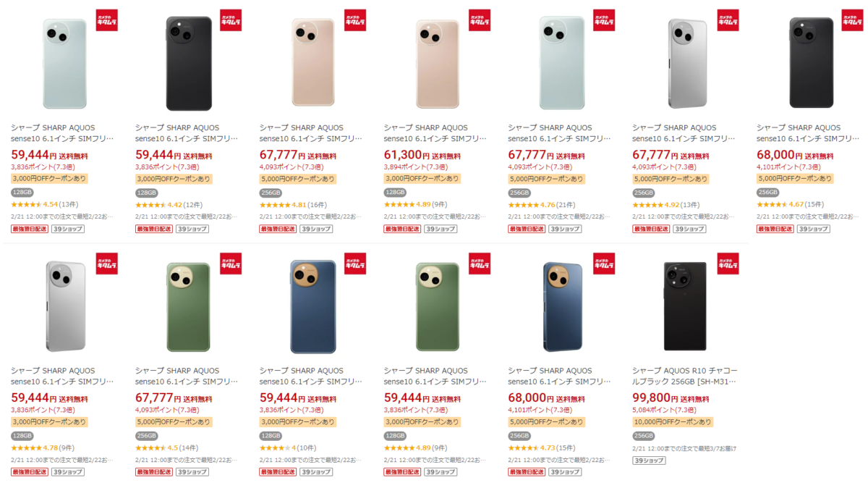Viewport: 868px width, 488px height.
Task: Click the 4.76 rating showing 21件 reviews
Action: (542, 205)
